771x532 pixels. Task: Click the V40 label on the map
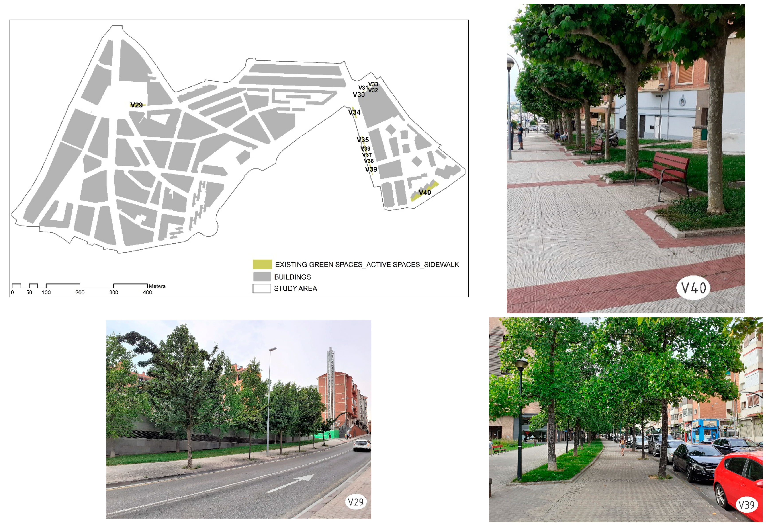425,192
